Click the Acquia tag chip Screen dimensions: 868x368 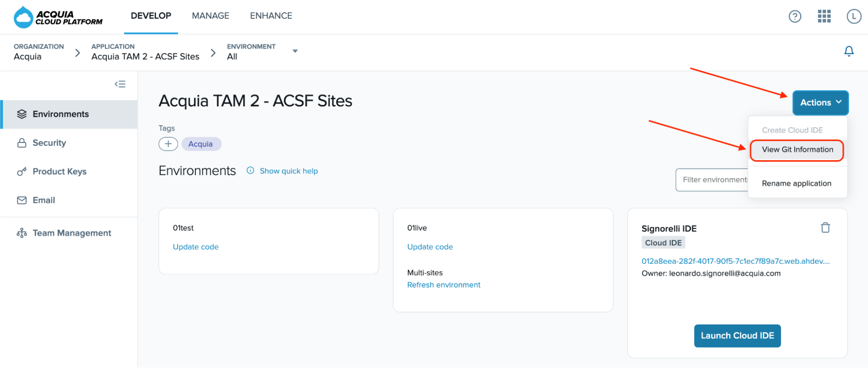pos(201,144)
